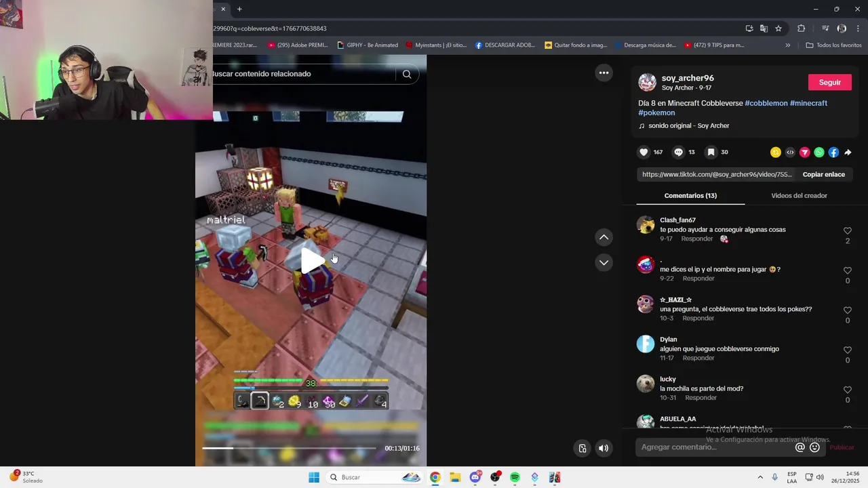The image size is (868, 488).
Task: Open the #pokemon hashtag
Action: (656, 113)
